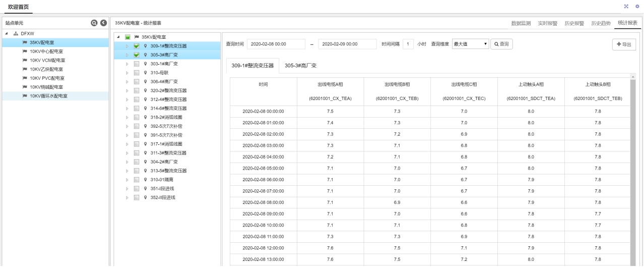Image resolution: width=644 pixels, height=267 pixels.
Task: Click the search icon in 站点单元 panel
Action: click(94, 23)
